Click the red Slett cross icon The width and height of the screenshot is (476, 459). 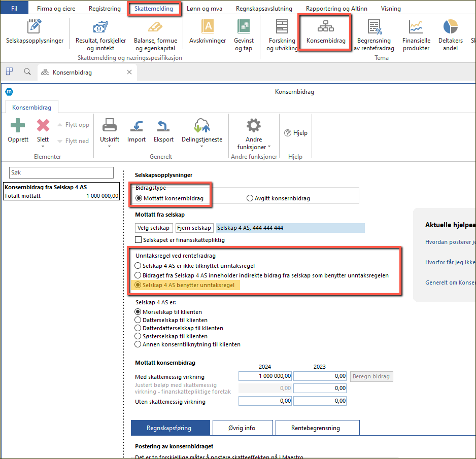coord(43,125)
